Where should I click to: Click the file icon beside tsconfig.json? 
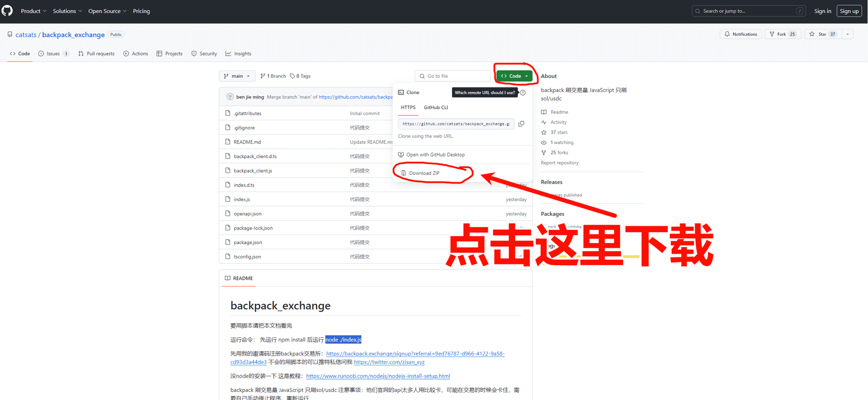click(x=228, y=257)
